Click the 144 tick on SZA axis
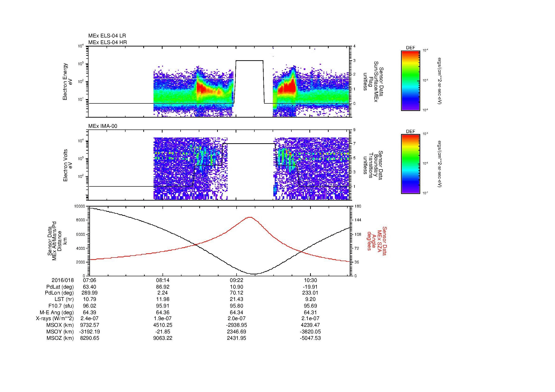The height and width of the screenshot is (392, 555). 358,220
